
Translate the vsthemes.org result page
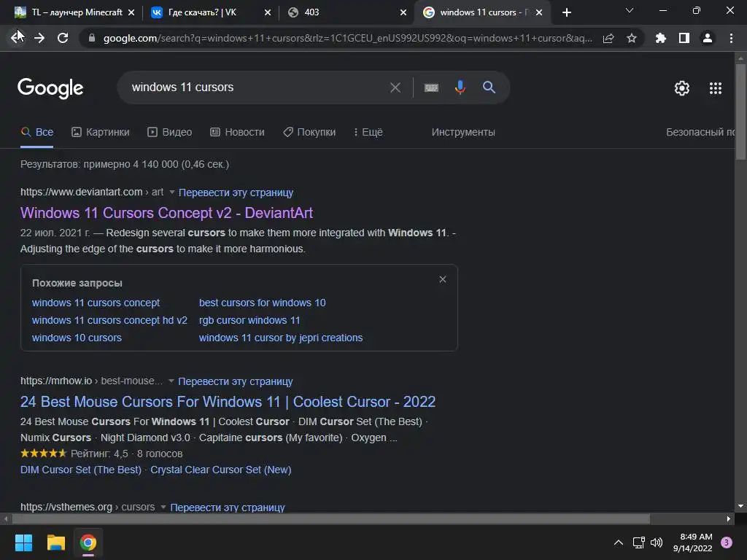click(x=228, y=507)
